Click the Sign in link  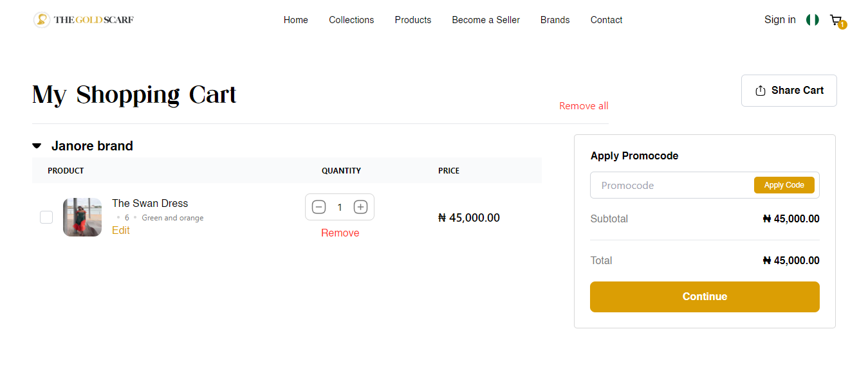pos(780,20)
